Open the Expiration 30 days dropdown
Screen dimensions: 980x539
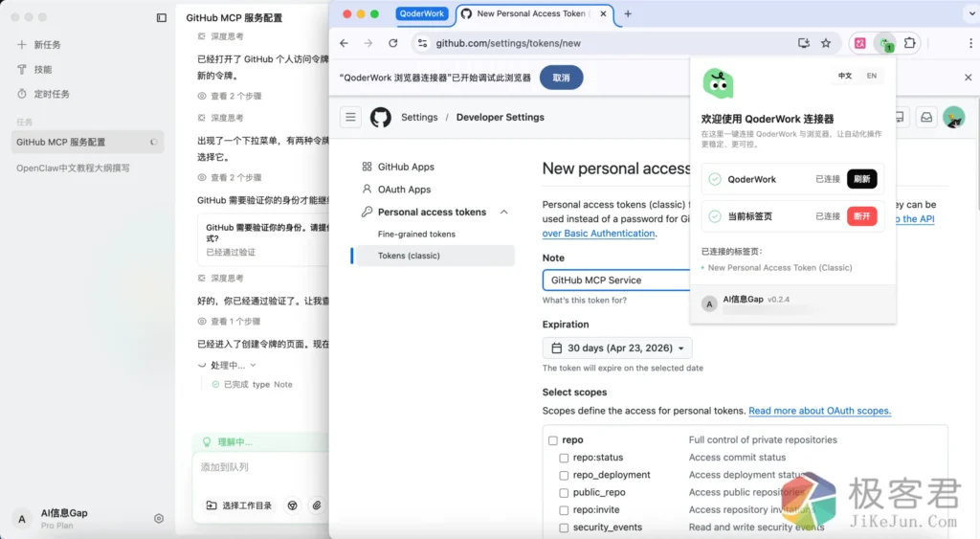(616, 348)
